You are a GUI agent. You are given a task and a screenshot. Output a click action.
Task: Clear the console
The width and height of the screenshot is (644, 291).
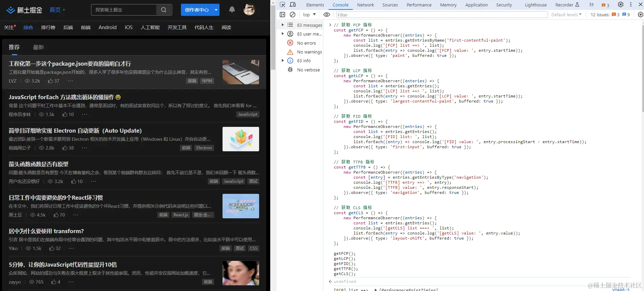pos(293,15)
